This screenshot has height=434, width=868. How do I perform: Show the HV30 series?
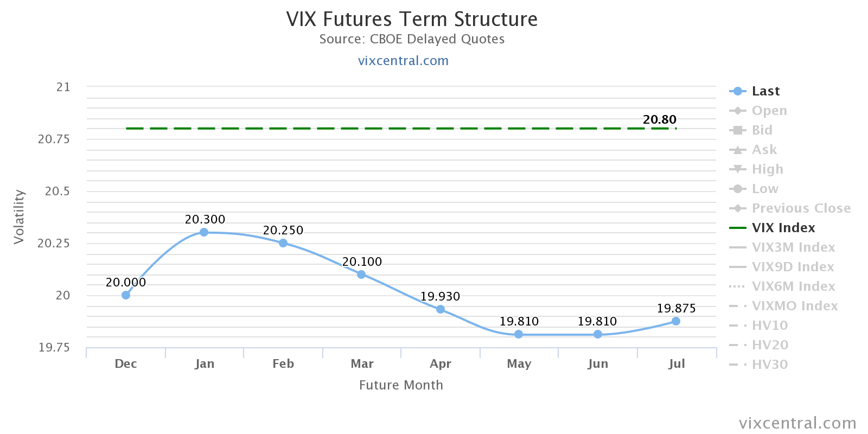coord(769,365)
